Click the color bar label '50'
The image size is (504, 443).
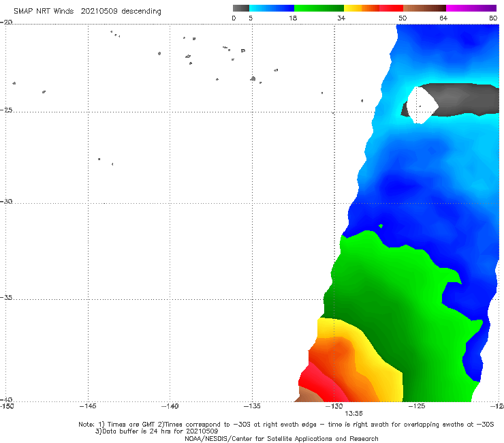pos(403,18)
